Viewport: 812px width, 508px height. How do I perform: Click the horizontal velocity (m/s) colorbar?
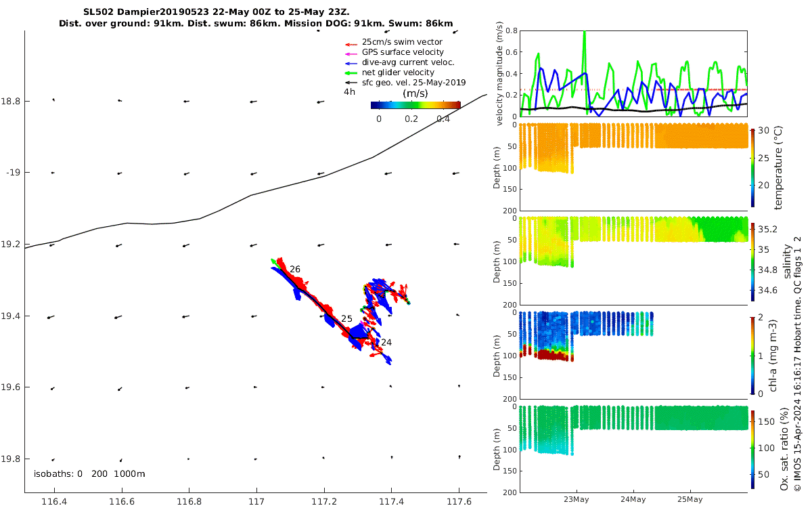pyautogui.click(x=415, y=105)
